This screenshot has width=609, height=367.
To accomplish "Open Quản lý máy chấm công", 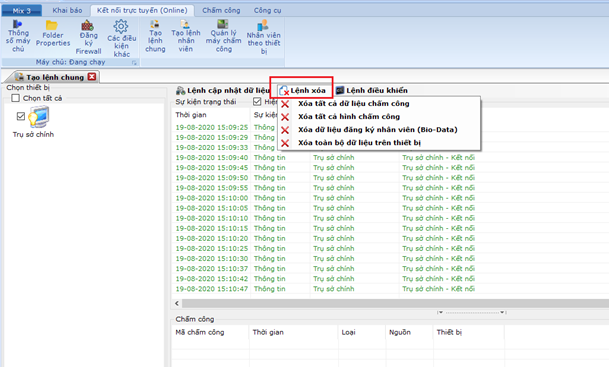I will 223,36.
